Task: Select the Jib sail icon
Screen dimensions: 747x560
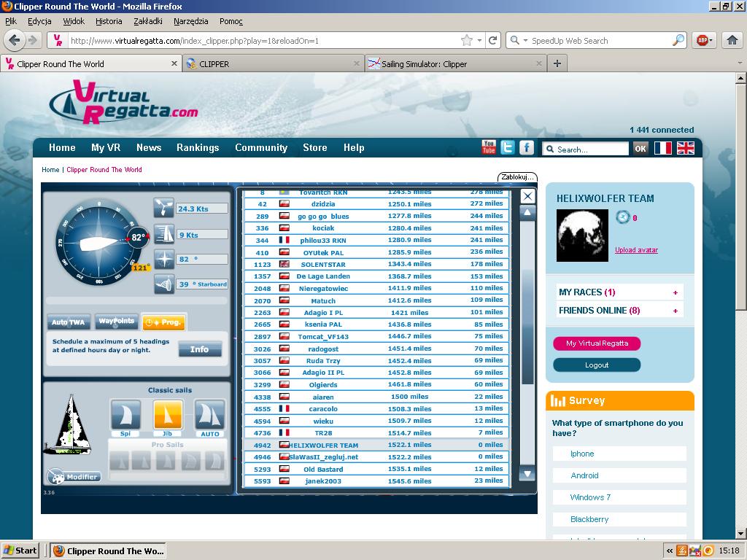Action: coord(168,415)
